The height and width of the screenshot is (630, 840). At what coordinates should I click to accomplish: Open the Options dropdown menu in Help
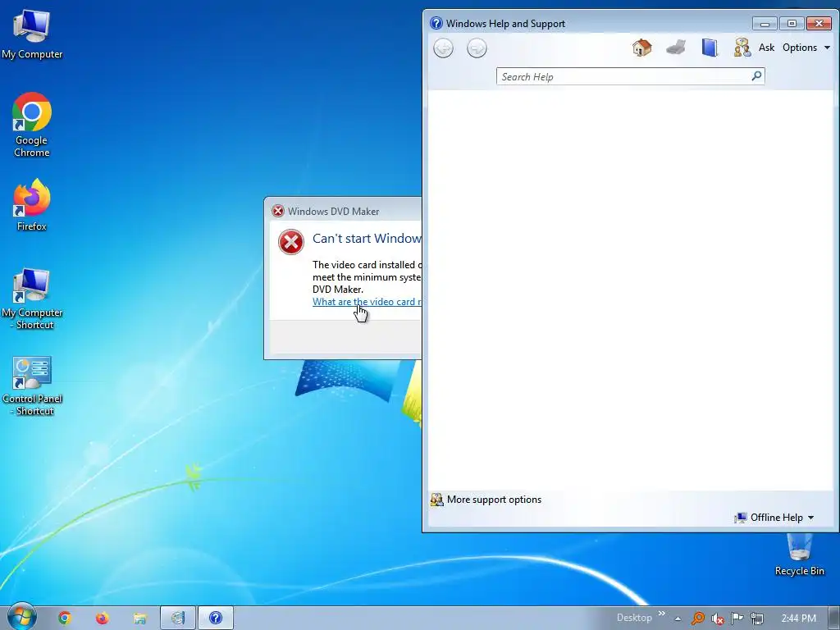pyautogui.click(x=806, y=48)
